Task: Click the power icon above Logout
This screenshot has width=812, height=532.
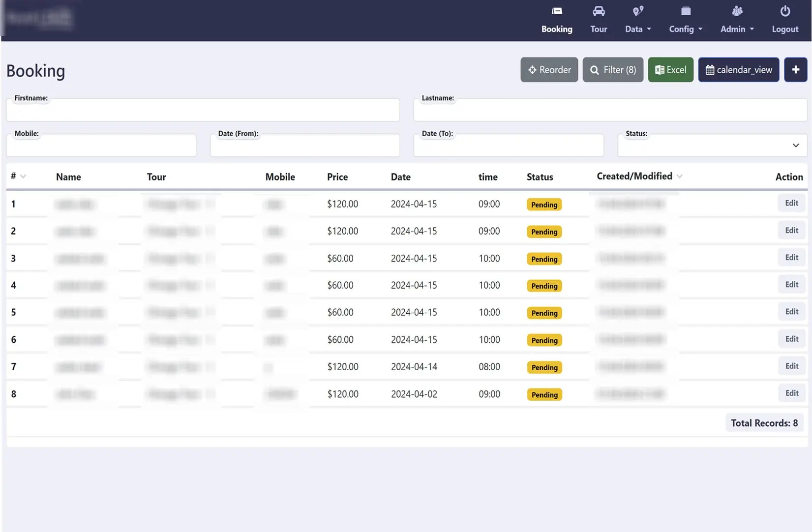Action: pyautogui.click(x=785, y=11)
